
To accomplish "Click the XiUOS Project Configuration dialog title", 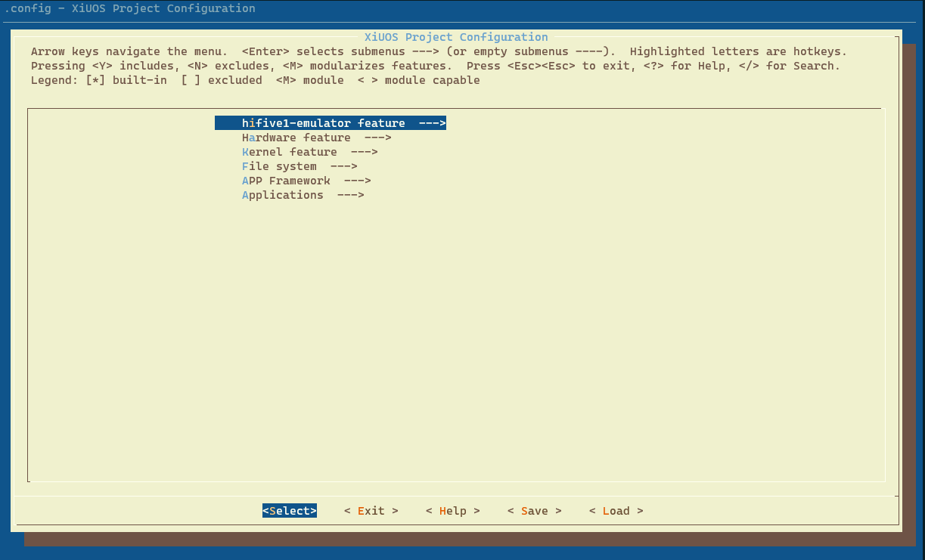I will pyautogui.click(x=456, y=37).
